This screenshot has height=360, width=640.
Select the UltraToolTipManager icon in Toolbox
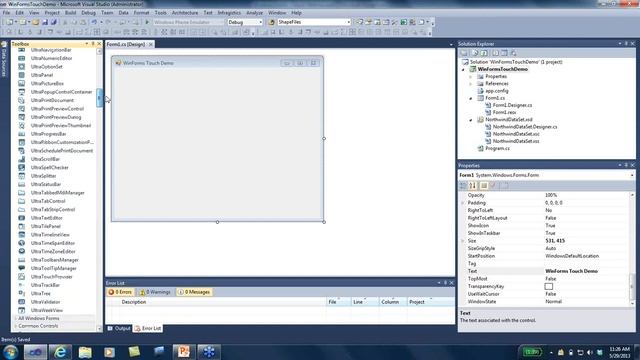[22, 268]
